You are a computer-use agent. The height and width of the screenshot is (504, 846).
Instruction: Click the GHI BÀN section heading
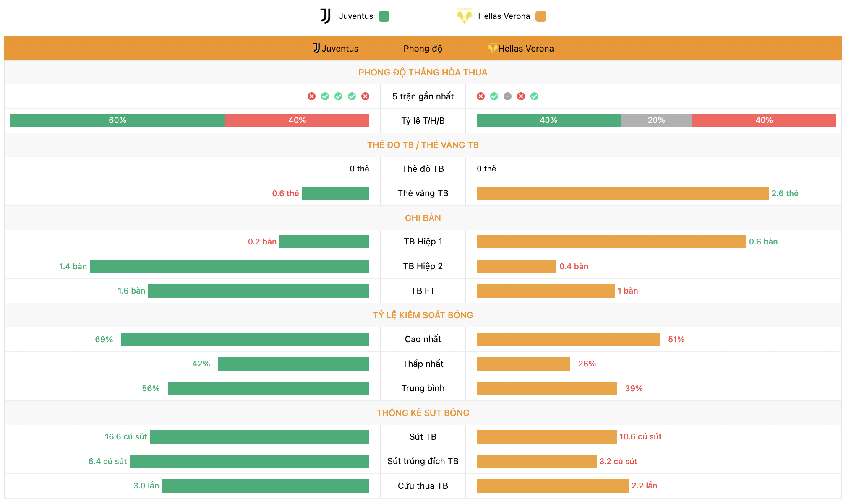(x=423, y=218)
